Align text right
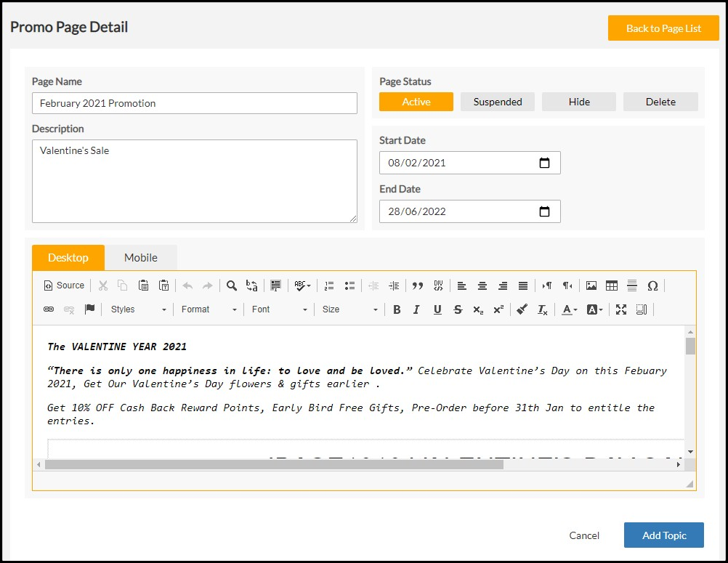This screenshot has height=563, width=728. click(502, 285)
